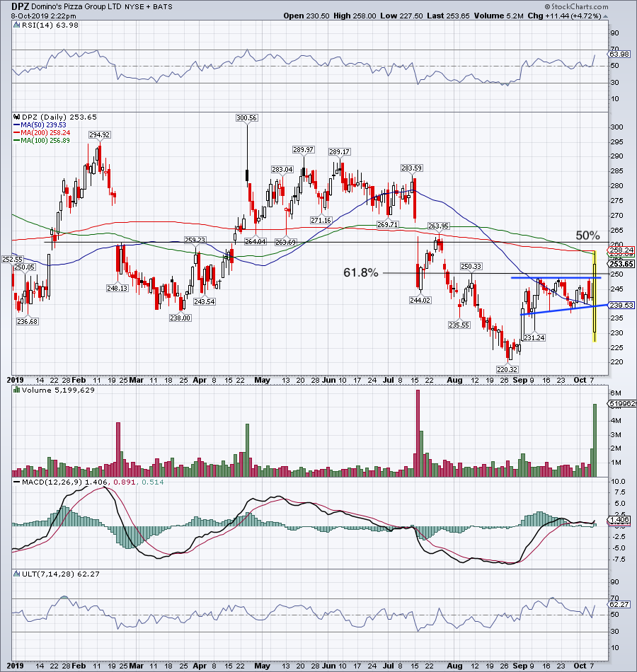This screenshot has height=672, width=637.
Task: Click the MA(50) 239.53 legend entry
Action: coord(40,124)
